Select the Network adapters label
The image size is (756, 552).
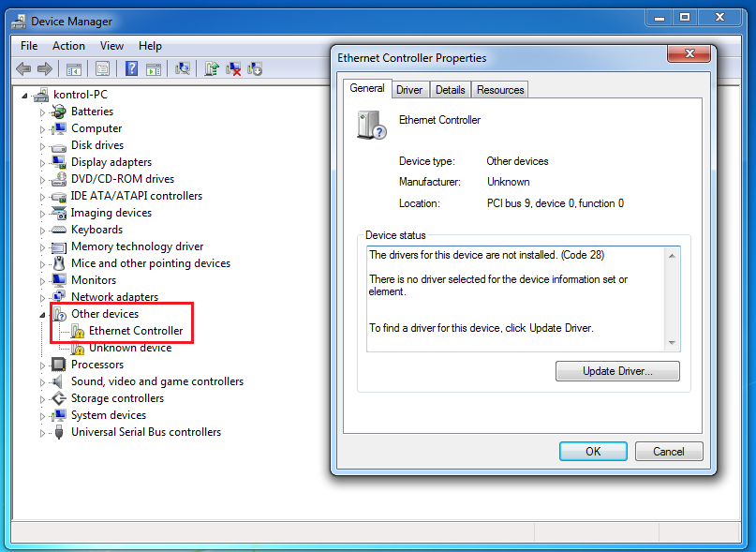pyautogui.click(x=114, y=297)
